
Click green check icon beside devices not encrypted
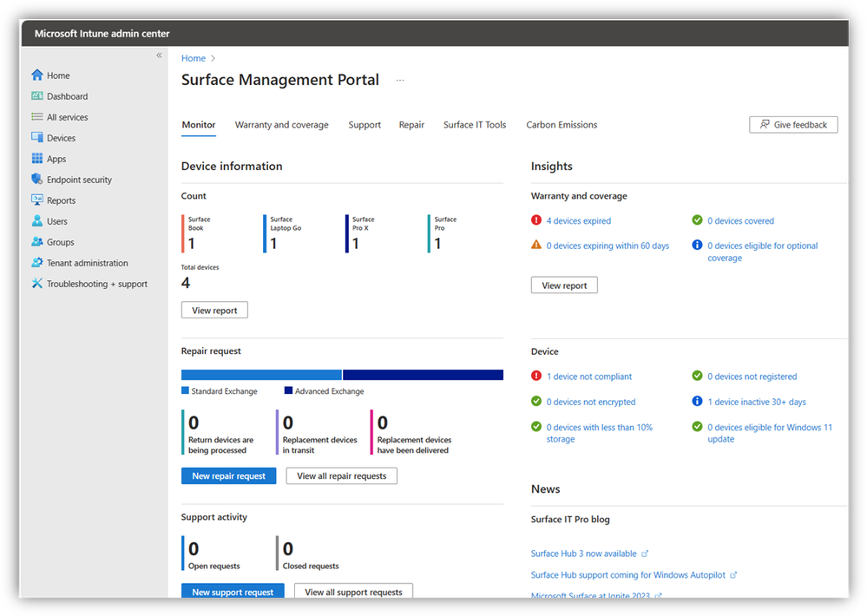click(x=536, y=401)
